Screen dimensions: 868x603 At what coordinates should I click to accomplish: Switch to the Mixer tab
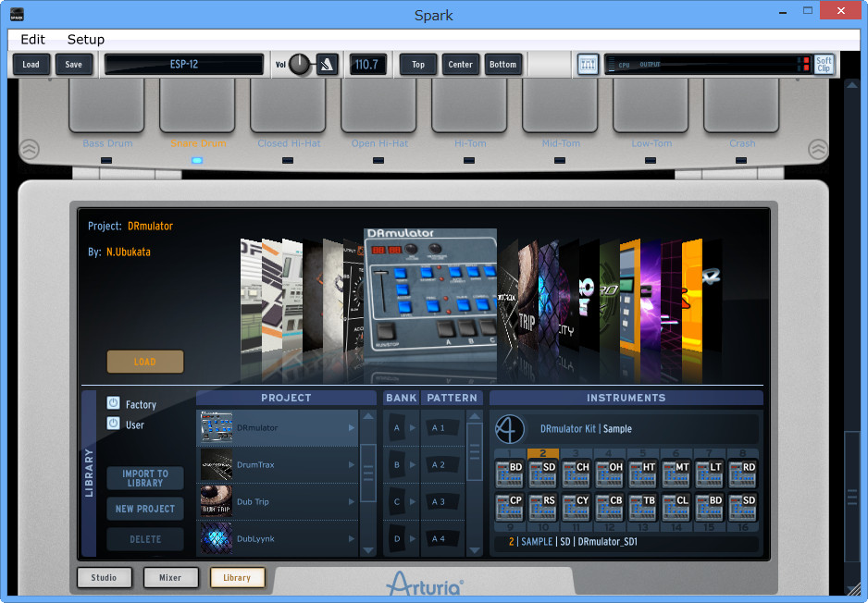point(170,577)
